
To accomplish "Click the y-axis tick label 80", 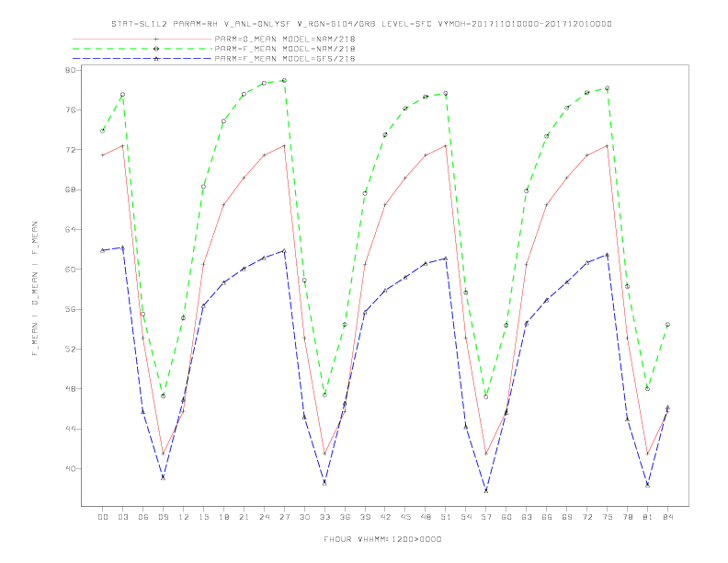I will 71,70.
